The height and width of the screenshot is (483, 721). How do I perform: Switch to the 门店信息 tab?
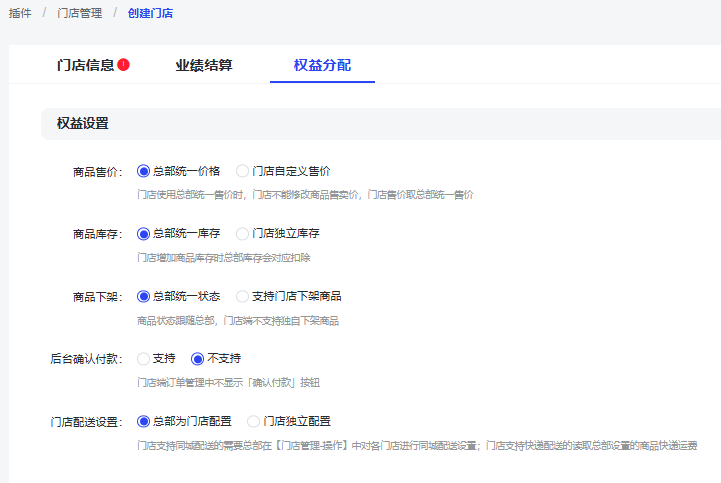(x=85, y=66)
